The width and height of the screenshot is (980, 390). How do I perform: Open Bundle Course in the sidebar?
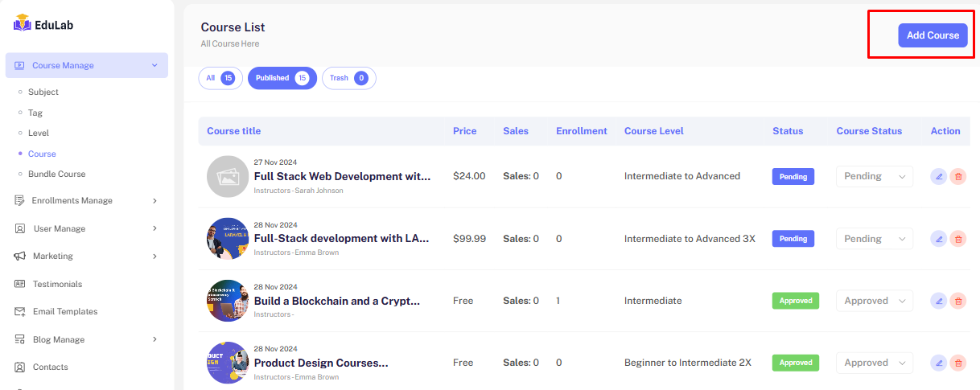[x=56, y=174]
